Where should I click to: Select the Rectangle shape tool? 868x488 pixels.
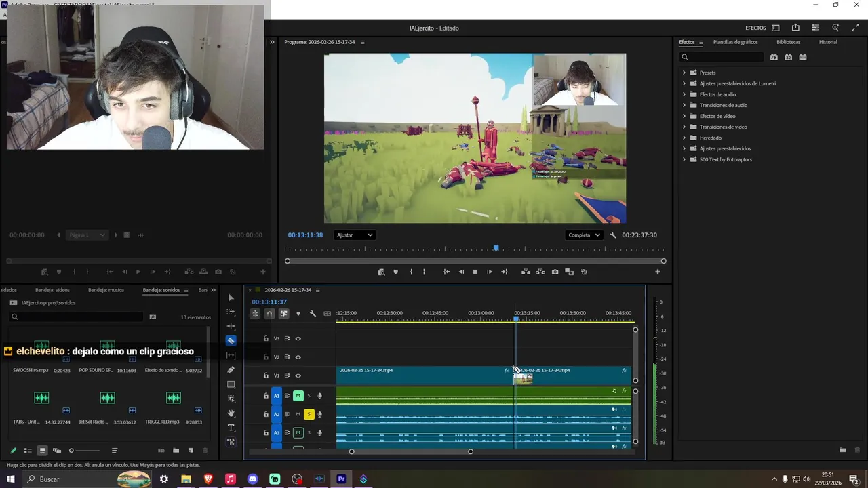[x=231, y=384]
